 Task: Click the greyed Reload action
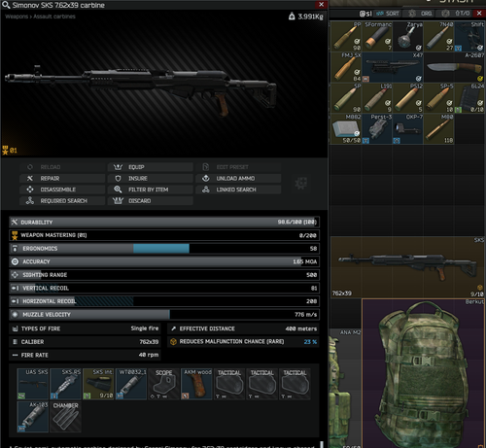click(x=62, y=167)
